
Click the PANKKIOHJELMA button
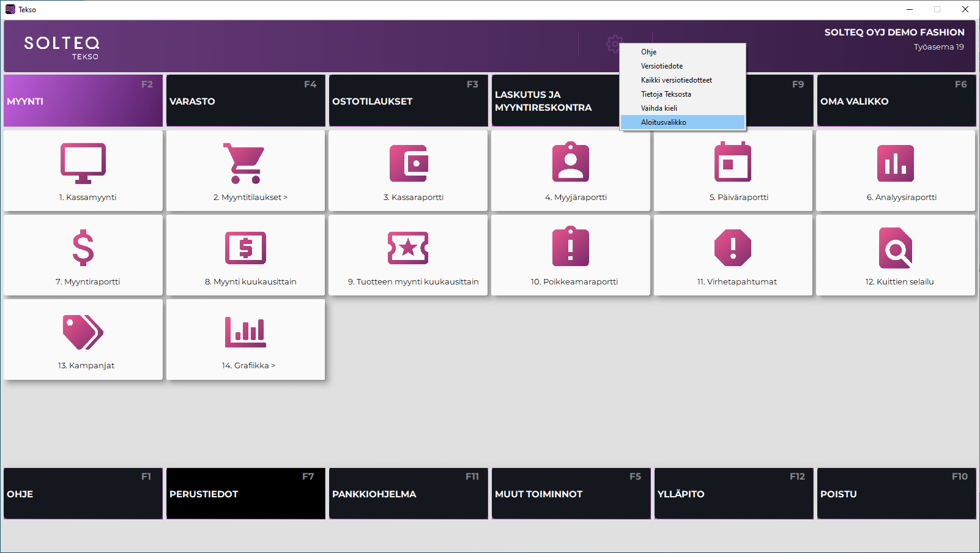408,494
